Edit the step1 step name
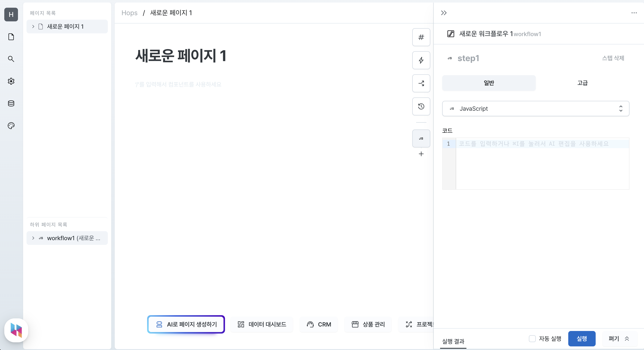 [468, 58]
